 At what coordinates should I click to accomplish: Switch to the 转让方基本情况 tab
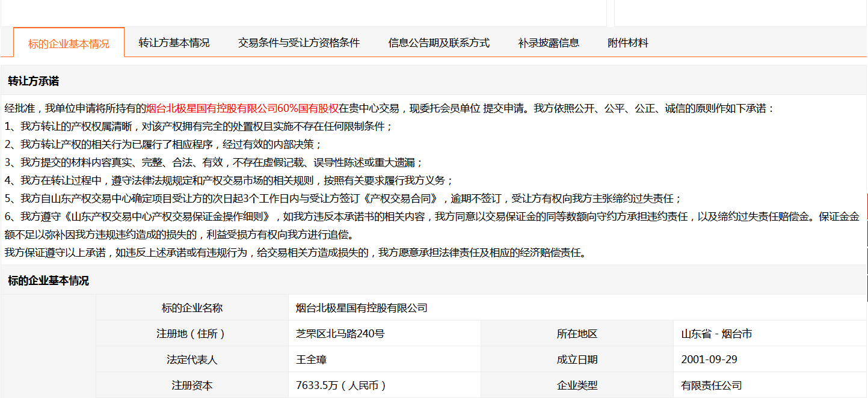[174, 43]
